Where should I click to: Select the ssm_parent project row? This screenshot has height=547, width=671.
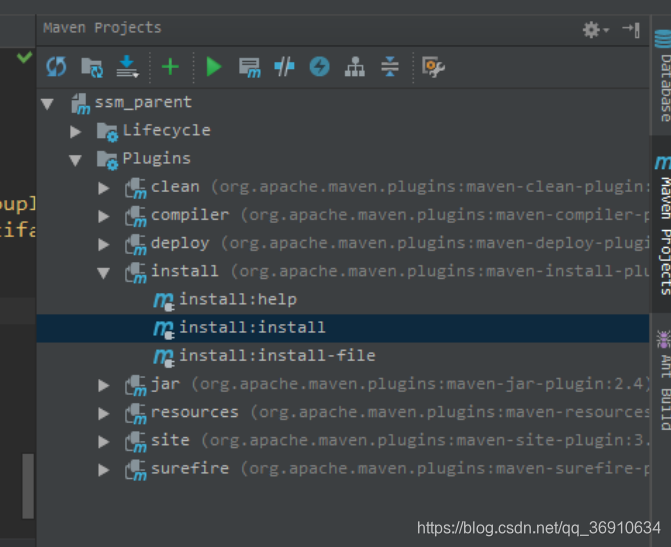click(343, 103)
